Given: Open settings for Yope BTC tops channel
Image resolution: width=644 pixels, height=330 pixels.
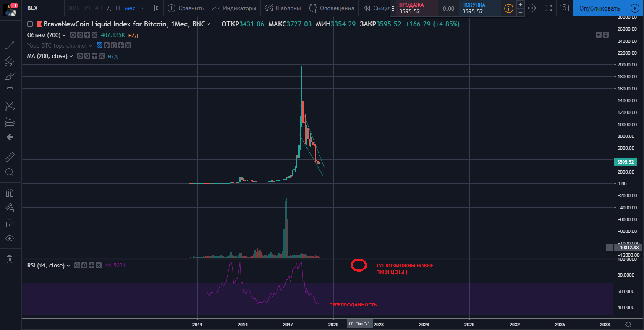Looking at the screenshot, I should coord(107,45).
